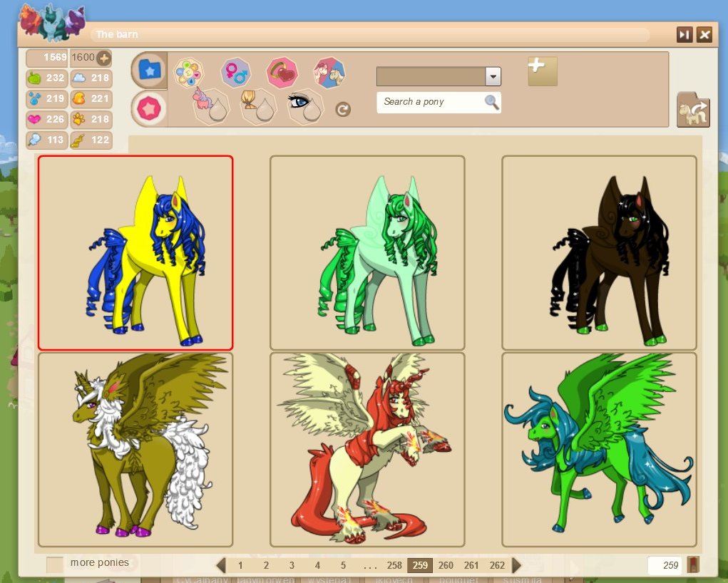Select the pink star badge filter
This screenshot has height=583, width=728.
[x=149, y=108]
